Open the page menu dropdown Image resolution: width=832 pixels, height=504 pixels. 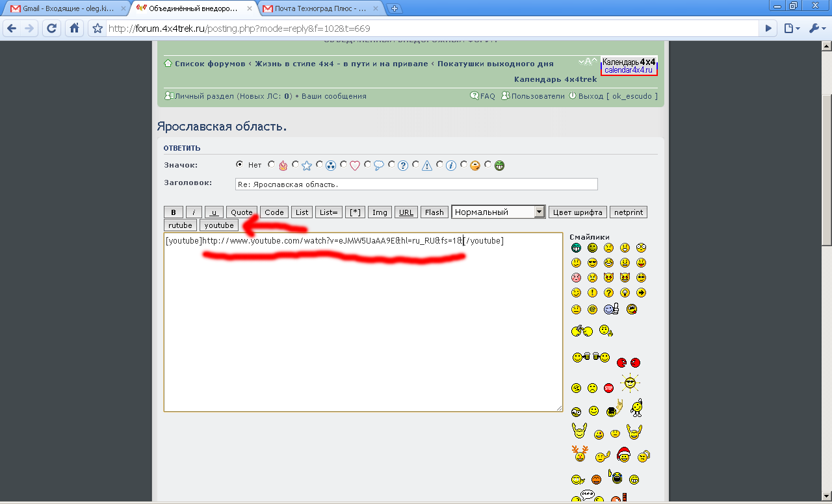[x=792, y=29]
